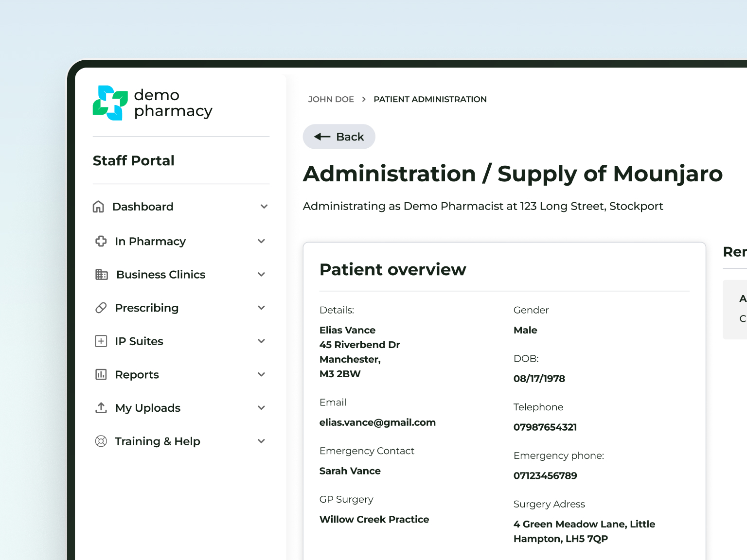Select PATIENT ADMINISTRATION breadcrumb item
Viewport: 747px width, 560px height.
tap(430, 99)
